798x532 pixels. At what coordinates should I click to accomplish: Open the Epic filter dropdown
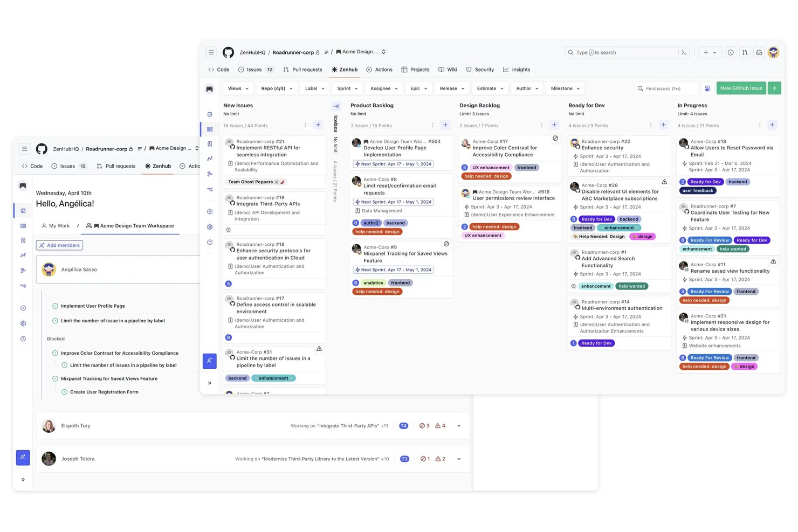419,88
